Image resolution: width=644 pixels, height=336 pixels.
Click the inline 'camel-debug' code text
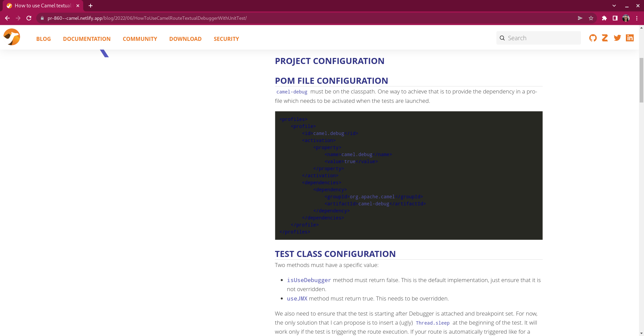tap(292, 92)
